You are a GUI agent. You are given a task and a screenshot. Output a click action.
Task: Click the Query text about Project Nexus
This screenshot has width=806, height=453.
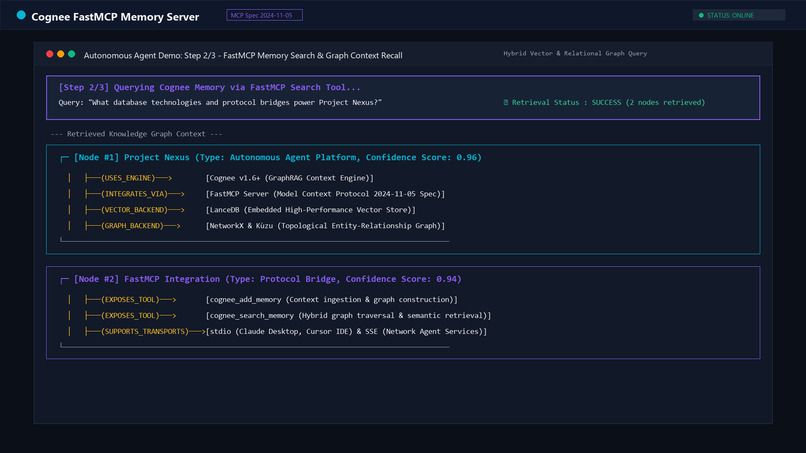pos(220,102)
